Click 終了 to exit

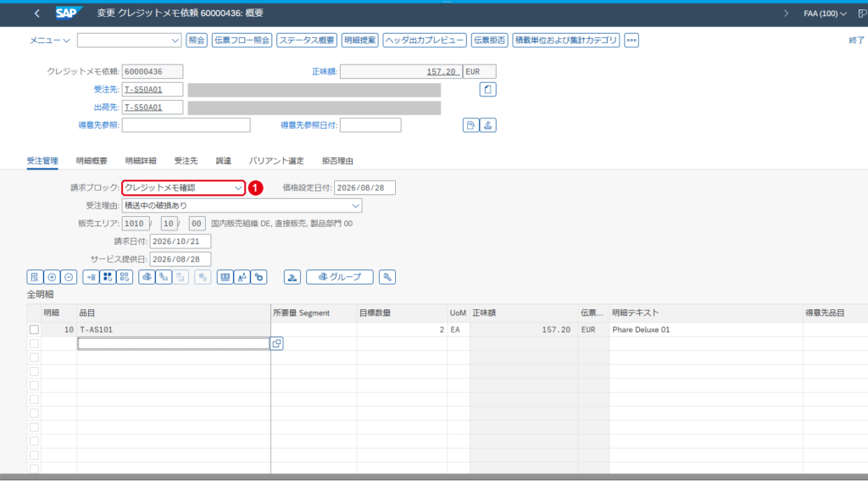pos(856,41)
